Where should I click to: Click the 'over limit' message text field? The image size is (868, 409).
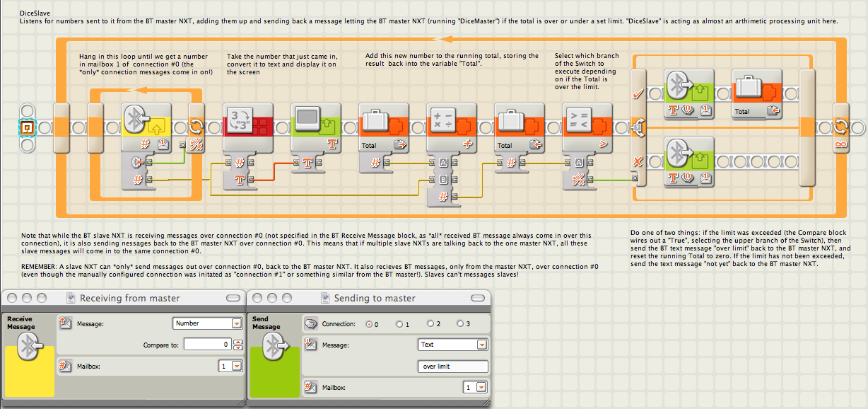coord(453,367)
